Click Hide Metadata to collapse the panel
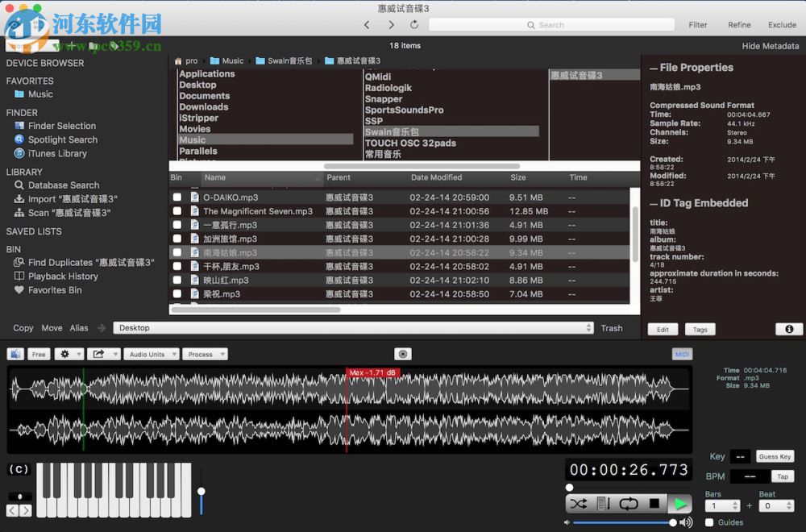The height and width of the screenshot is (532, 806). pos(770,46)
